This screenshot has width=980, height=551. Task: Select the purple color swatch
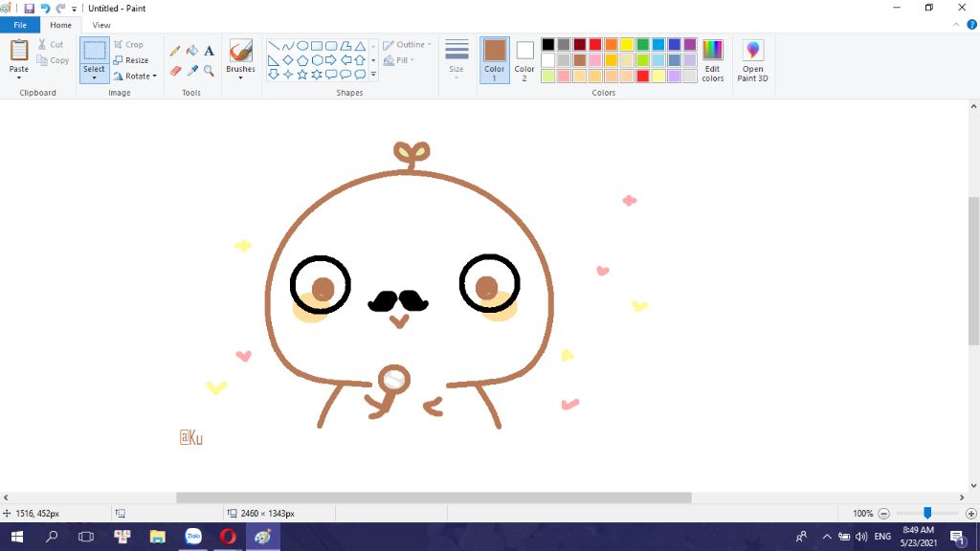[x=690, y=44]
